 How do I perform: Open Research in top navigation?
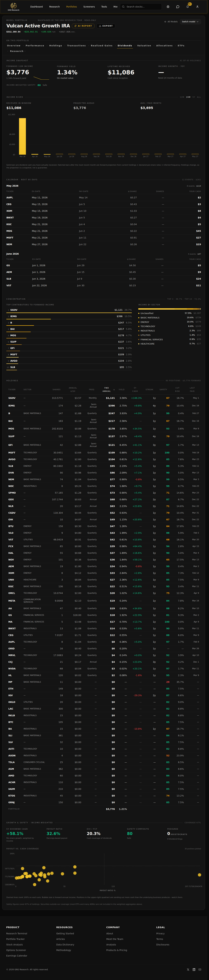tap(54, 7)
